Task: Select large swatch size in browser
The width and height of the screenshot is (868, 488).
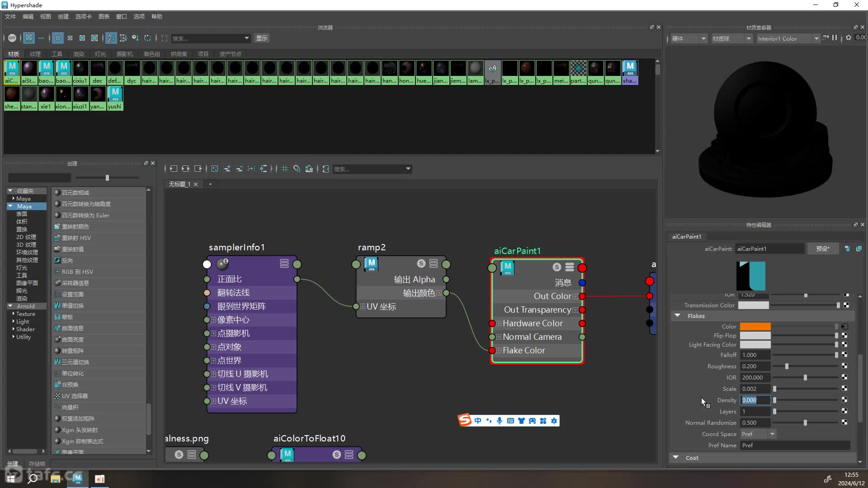Action: click(x=82, y=38)
